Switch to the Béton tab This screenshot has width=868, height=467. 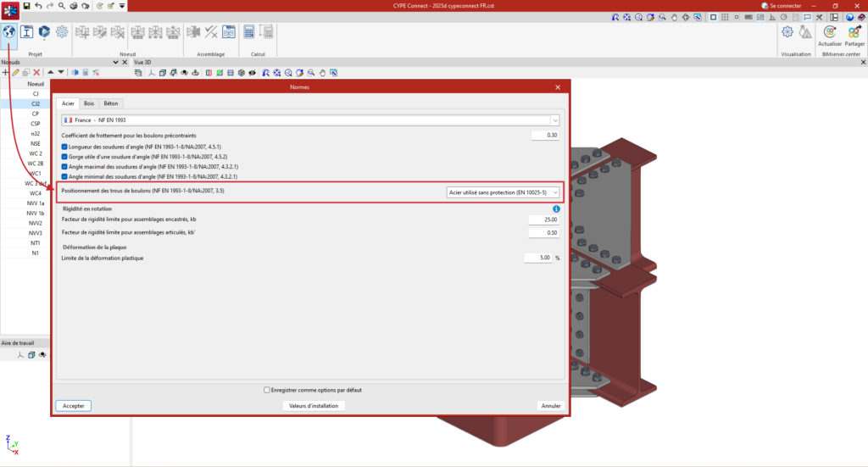(111, 103)
